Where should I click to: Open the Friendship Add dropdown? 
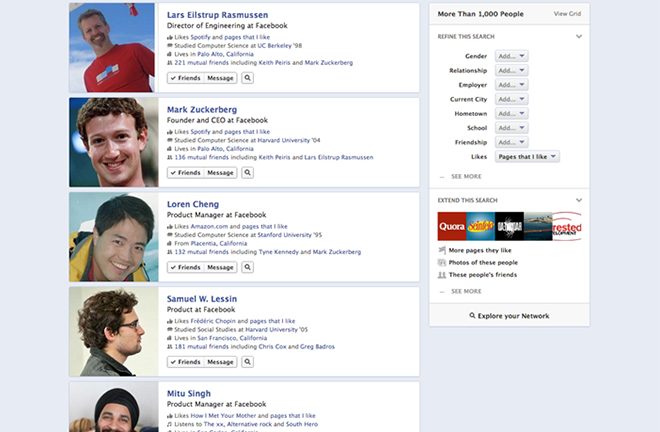511,142
